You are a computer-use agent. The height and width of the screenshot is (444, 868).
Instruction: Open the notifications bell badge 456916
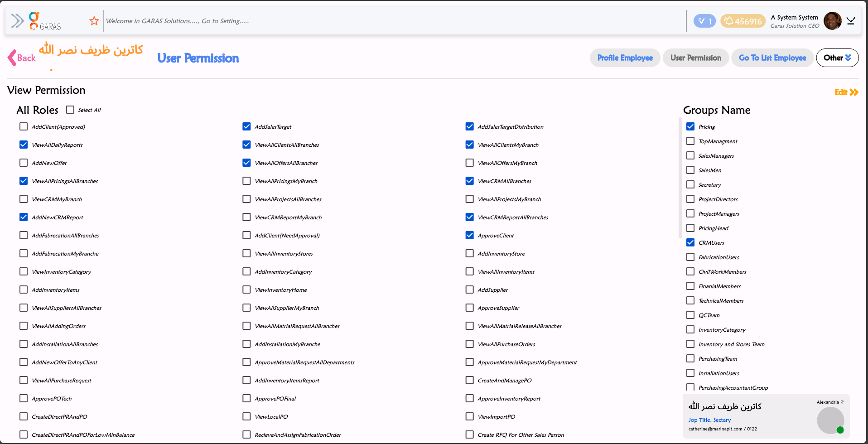743,21
